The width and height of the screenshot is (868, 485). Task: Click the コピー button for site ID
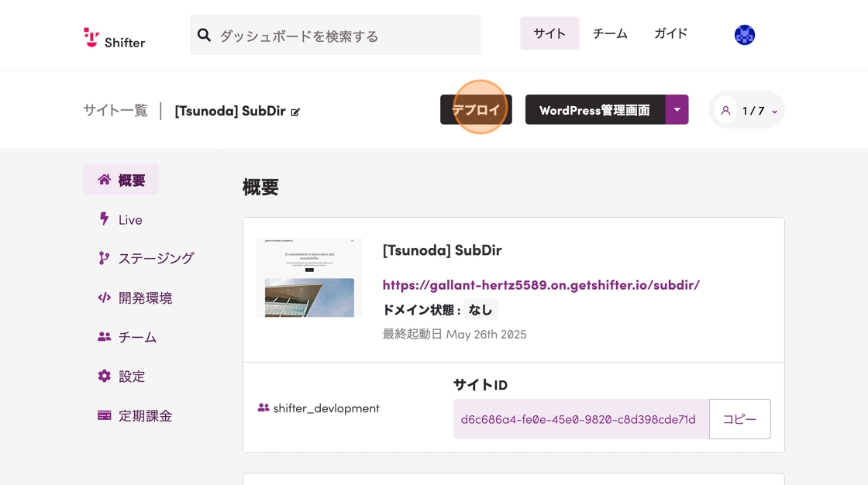click(739, 419)
